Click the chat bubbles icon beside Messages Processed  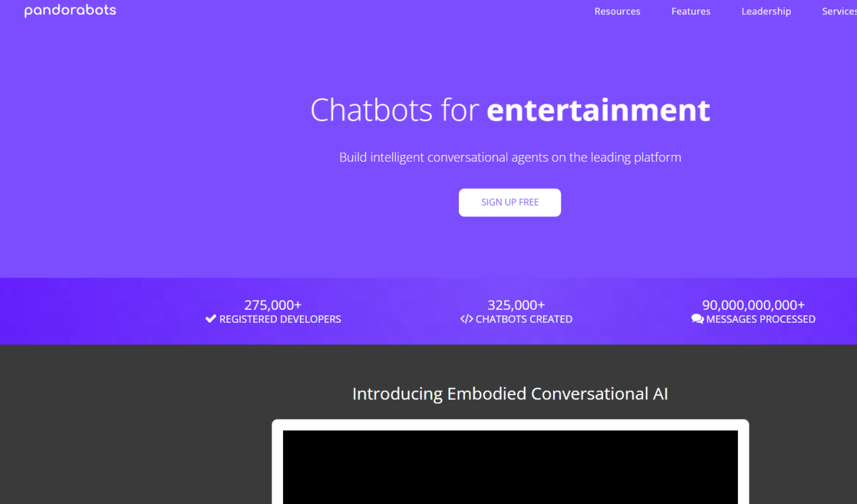[x=697, y=319]
